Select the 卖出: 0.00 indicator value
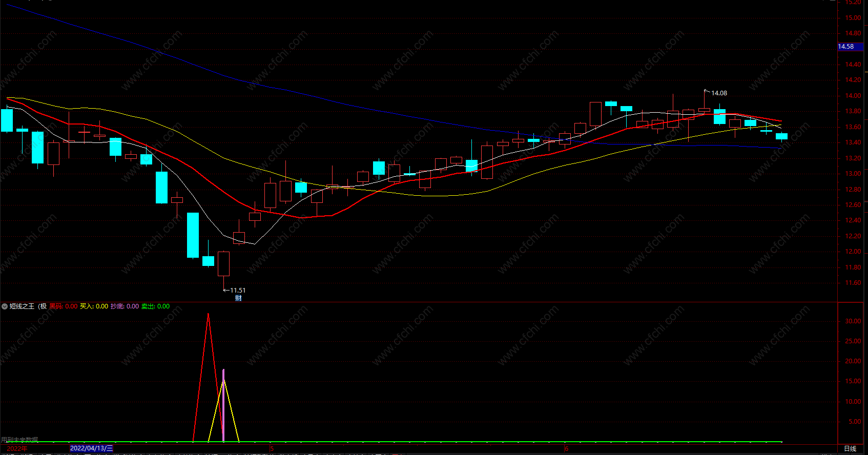868x455 pixels. [156, 306]
